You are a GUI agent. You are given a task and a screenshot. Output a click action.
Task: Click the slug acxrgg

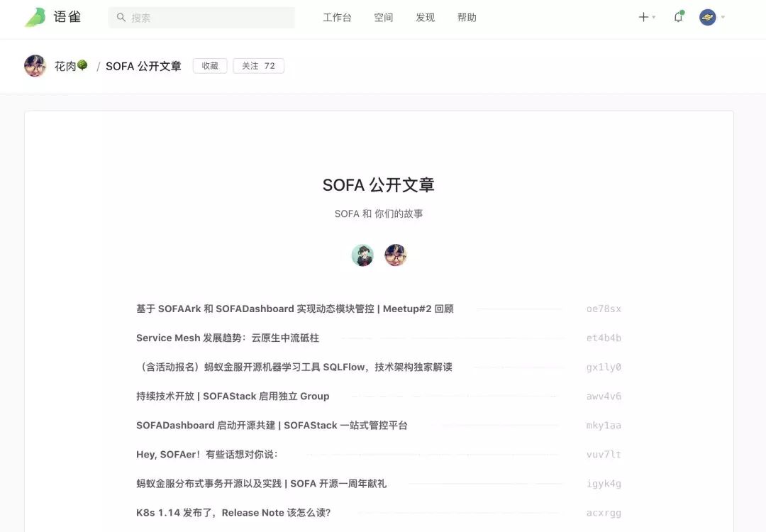click(604, 513)
